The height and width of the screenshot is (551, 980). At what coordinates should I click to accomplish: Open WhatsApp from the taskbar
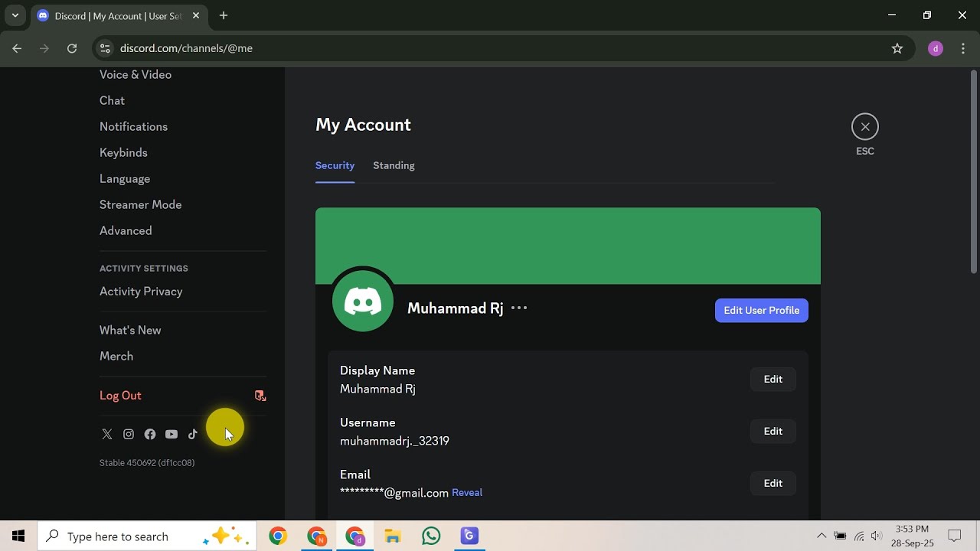[431, 536]
